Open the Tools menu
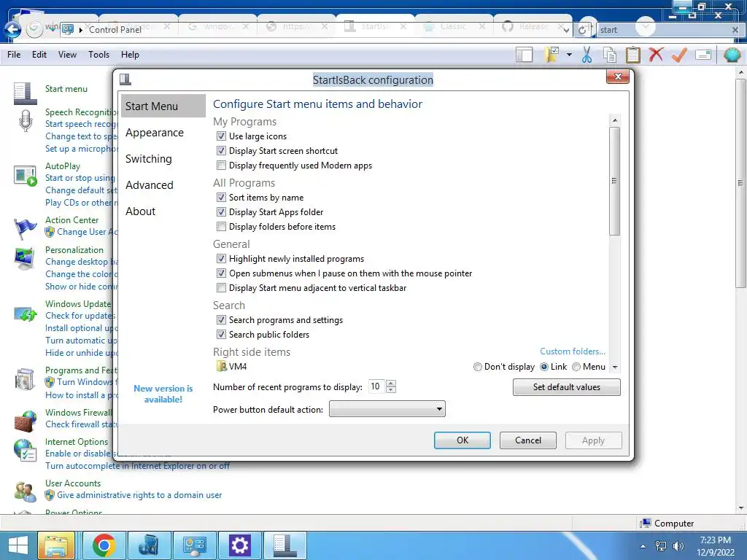Image resolution: width=747 pixels, height=560 pixels. [98, 55]
